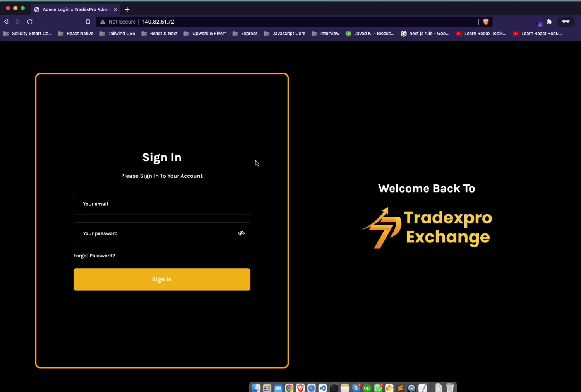Reload the page with the refresh icon
581x392 pixels.
[x=30, y=22]
